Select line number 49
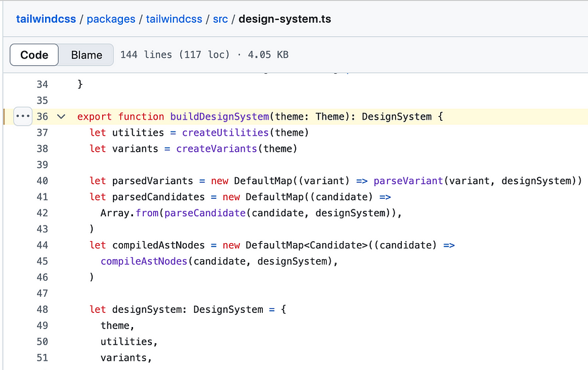The height and width of the screenshot is (370, 588). pyautogui.click(x=42, y=326)
